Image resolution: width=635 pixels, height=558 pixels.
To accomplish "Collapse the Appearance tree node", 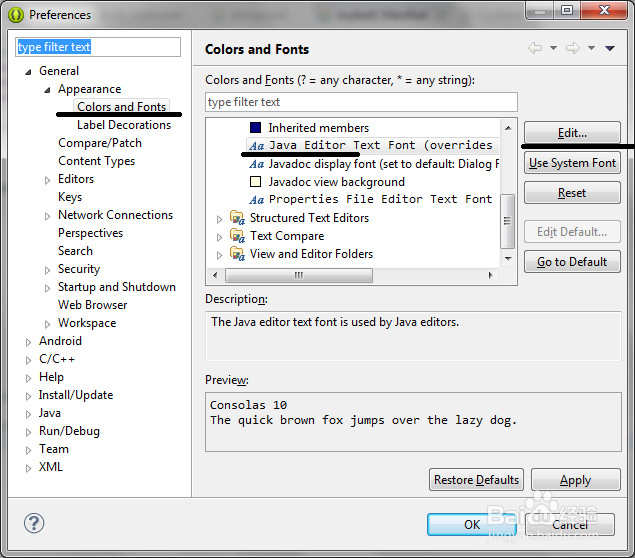I will pyautogui.click(x=47, y=90).
